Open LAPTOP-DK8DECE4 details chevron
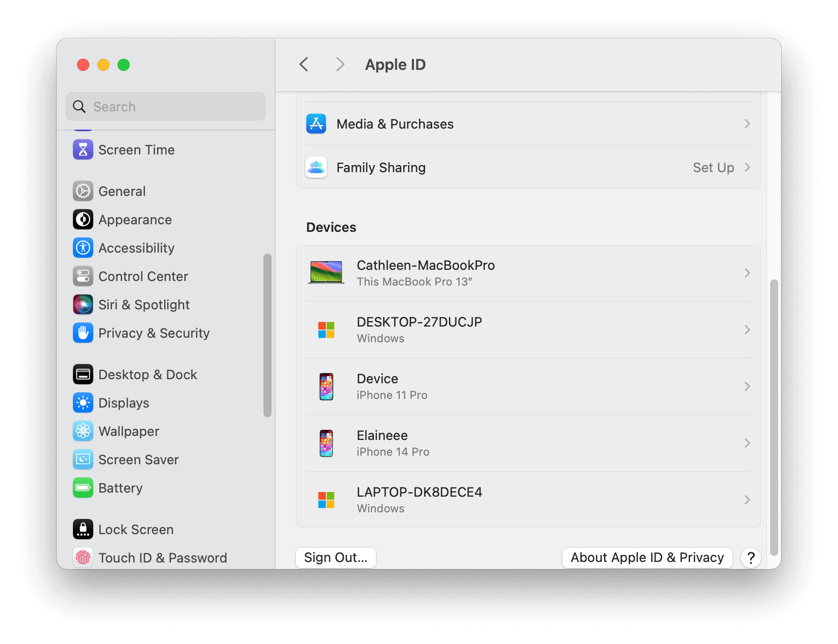Viewport: 838px width, 644px height. pos(747,500)
